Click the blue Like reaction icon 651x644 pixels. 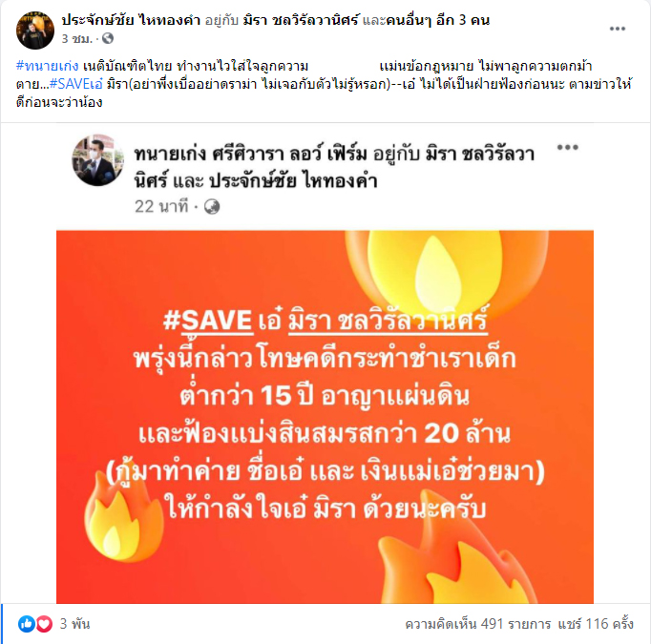click(x=27, y=624)
